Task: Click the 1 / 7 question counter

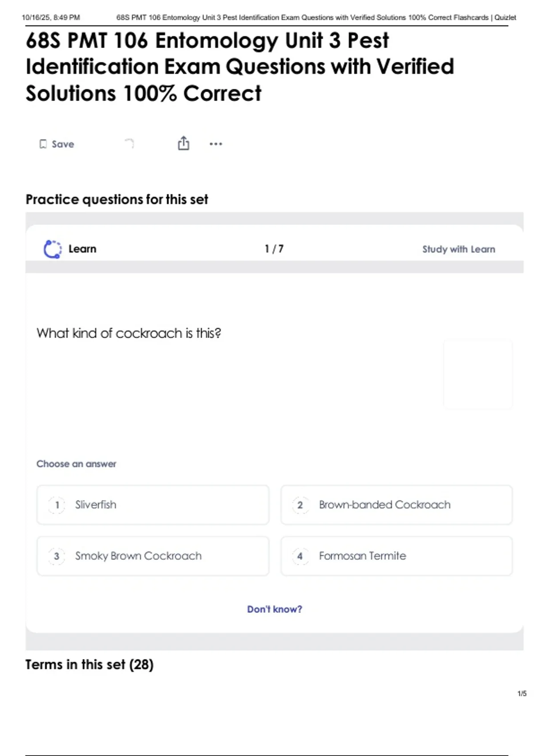Action: click(274, 249)
